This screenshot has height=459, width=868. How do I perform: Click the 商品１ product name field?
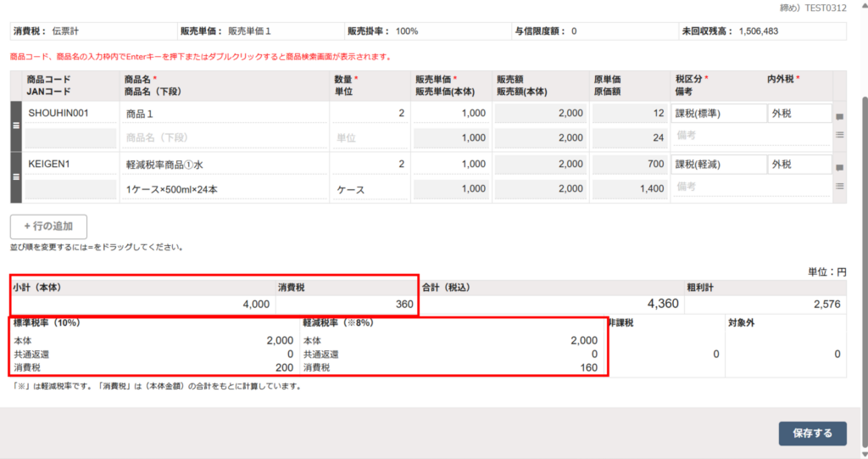(225, 114)
